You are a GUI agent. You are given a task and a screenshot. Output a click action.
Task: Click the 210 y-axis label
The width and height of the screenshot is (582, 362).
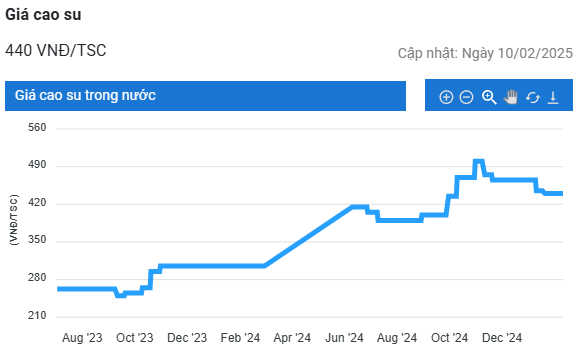coord(37,316)
